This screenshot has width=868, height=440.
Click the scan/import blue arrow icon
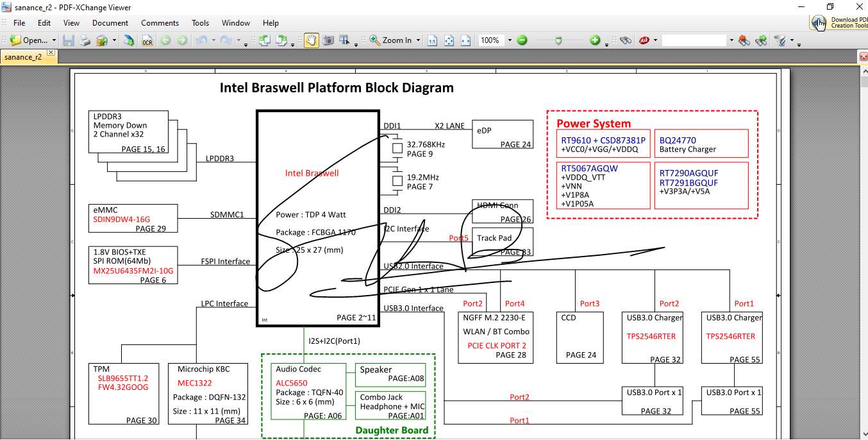tap(129, 40)
